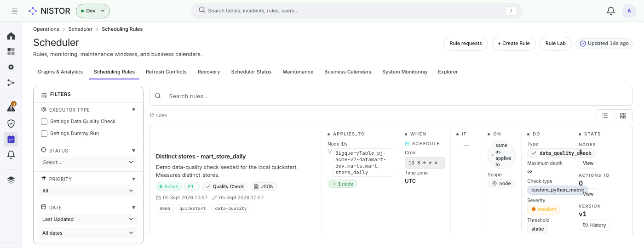This screenshot has height=248, width=644.
Task: Click the data-quality tag
Action: (231, 209)
